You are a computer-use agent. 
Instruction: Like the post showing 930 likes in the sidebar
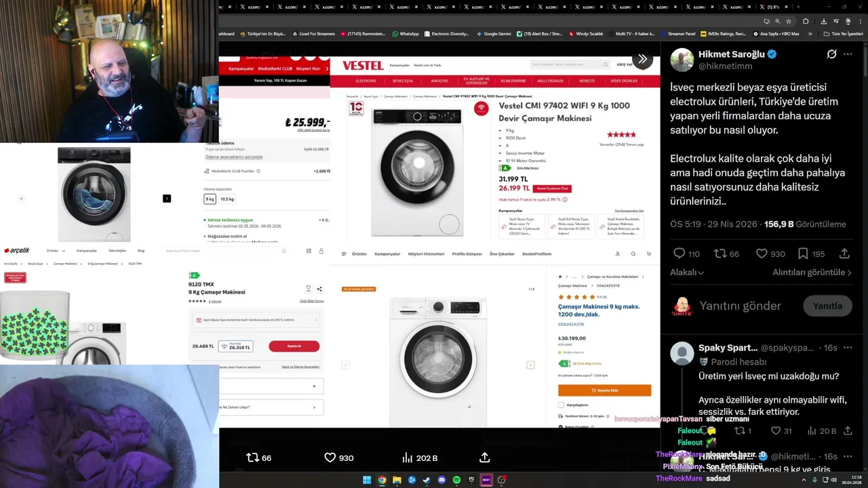tap(762, 253)
